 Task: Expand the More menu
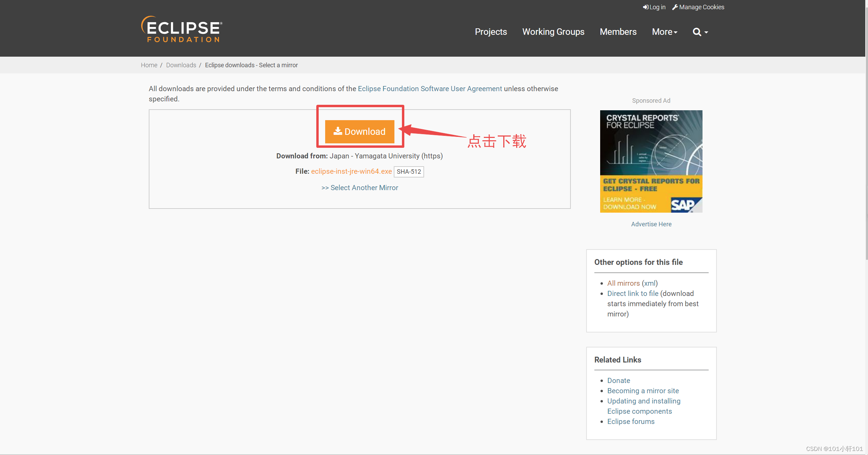664,32
